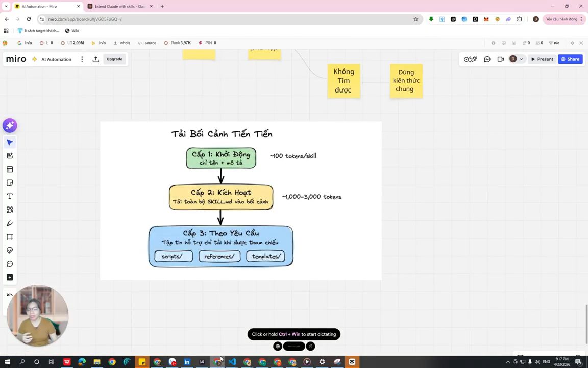
Task: Select the AI Automation - Miro tab
Action: tap(47, 6)
